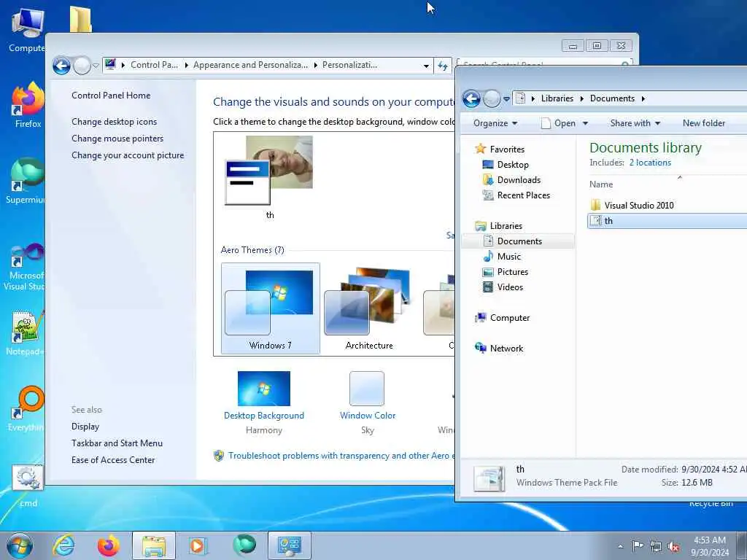Click Control Panel Home link

111,96
